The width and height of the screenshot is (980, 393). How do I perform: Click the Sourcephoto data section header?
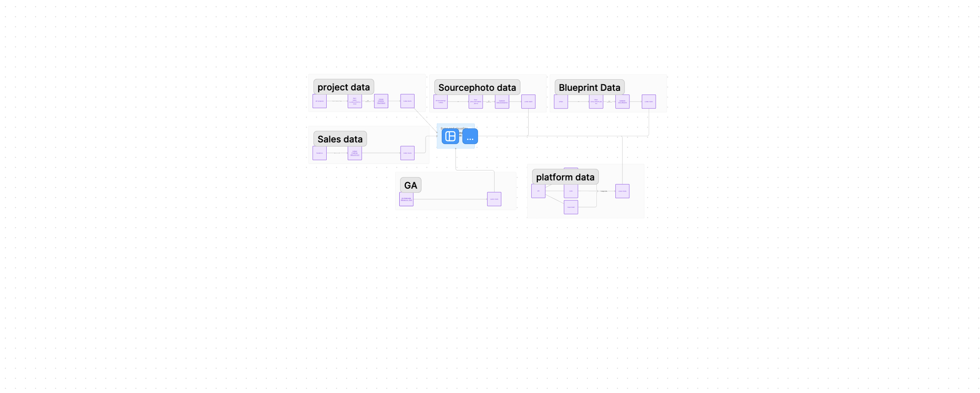tap(477, 87)
